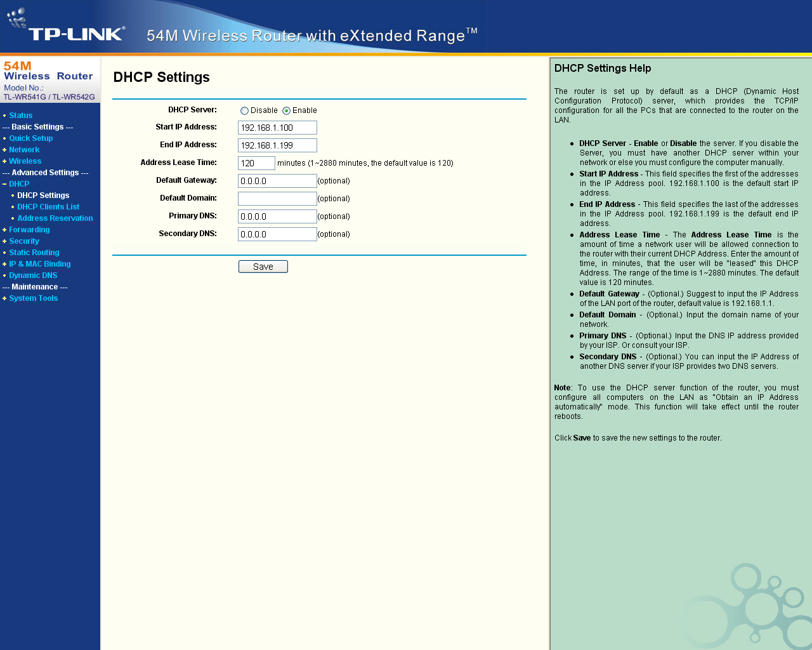Expand the Security section plus icon
The width and height of the screenshot is (812, 650).
pyautogui.click(x=4, y=241)
